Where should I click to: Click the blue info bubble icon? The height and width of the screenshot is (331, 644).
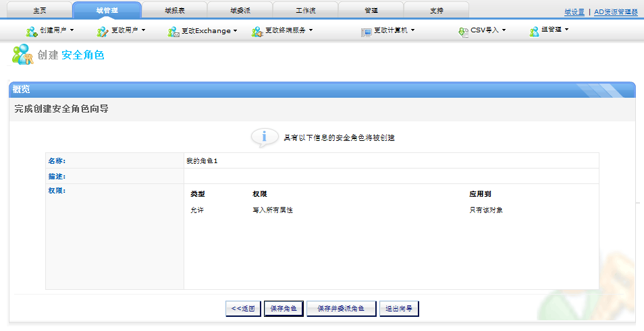click(264, 137)
